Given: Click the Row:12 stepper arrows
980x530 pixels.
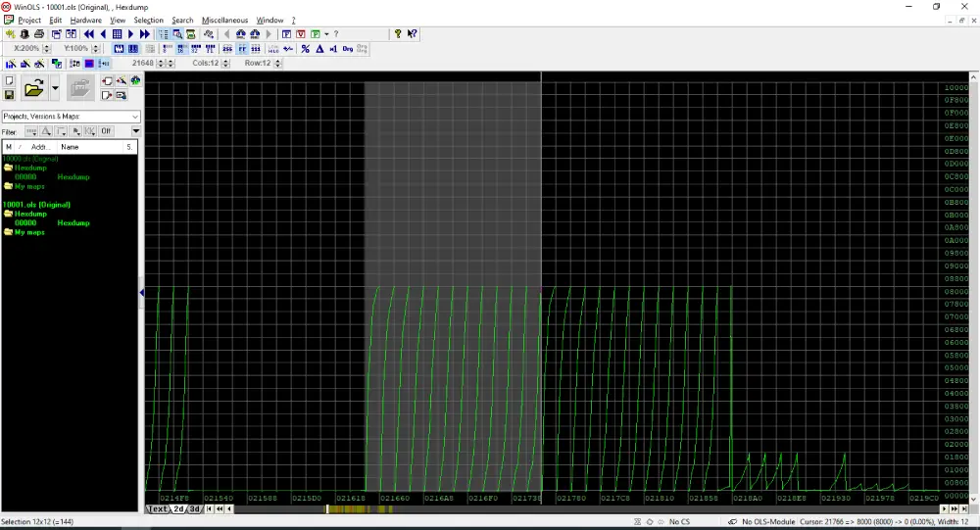Looking at the screenshot, I should coord(277,63).
